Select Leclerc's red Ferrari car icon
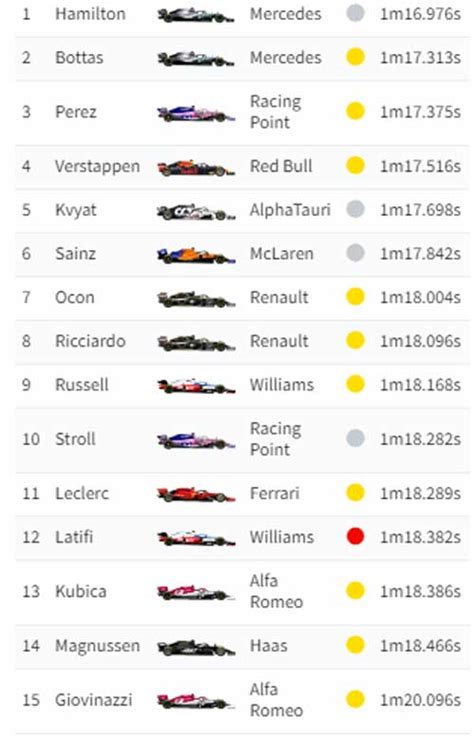 pos(196,494)
